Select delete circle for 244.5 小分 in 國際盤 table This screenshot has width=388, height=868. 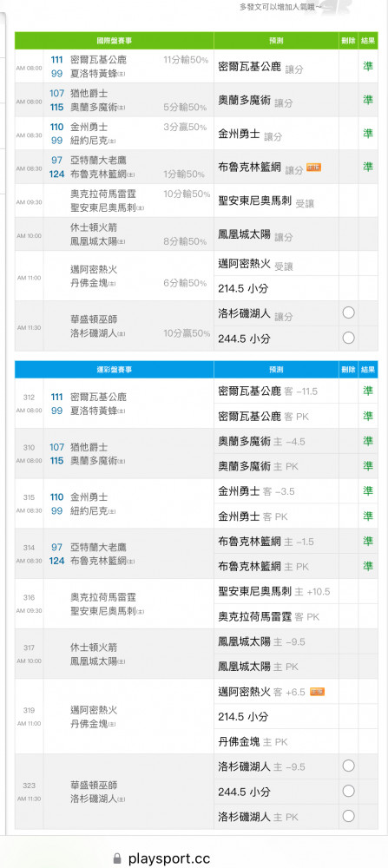348,338
